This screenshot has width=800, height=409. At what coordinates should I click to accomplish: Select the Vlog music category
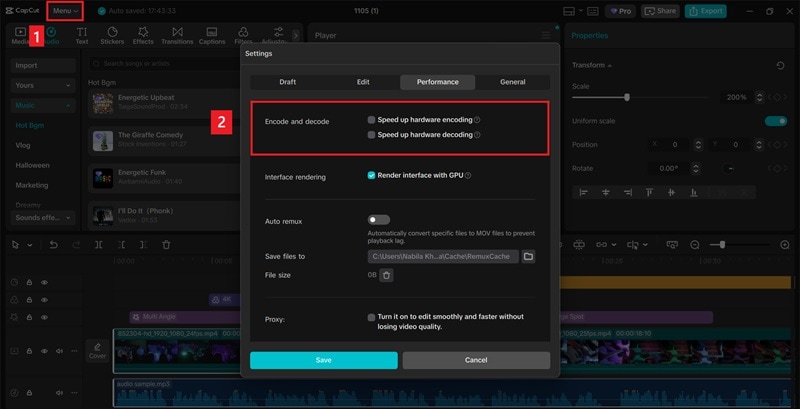click(x=23, y=145)
